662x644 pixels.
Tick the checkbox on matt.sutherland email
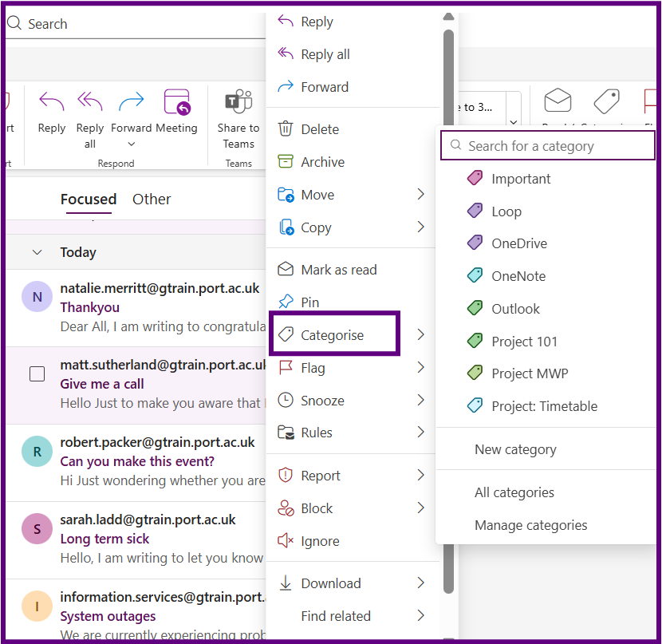(x=37, y=373)
